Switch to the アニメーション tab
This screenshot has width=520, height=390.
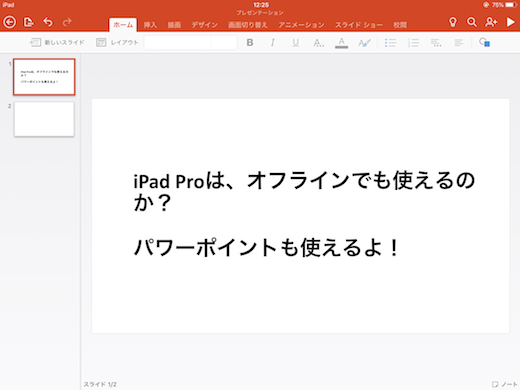click(x=301, y=25)
